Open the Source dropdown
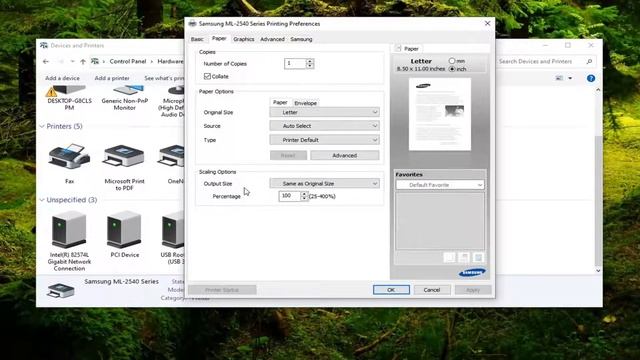The width and height of the screenshot is (640, 360). coord(324,126)
